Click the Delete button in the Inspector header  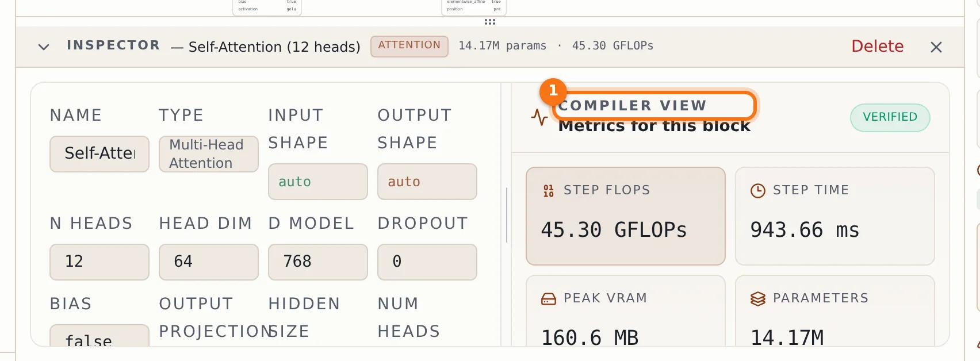click(x=878, y=46)
